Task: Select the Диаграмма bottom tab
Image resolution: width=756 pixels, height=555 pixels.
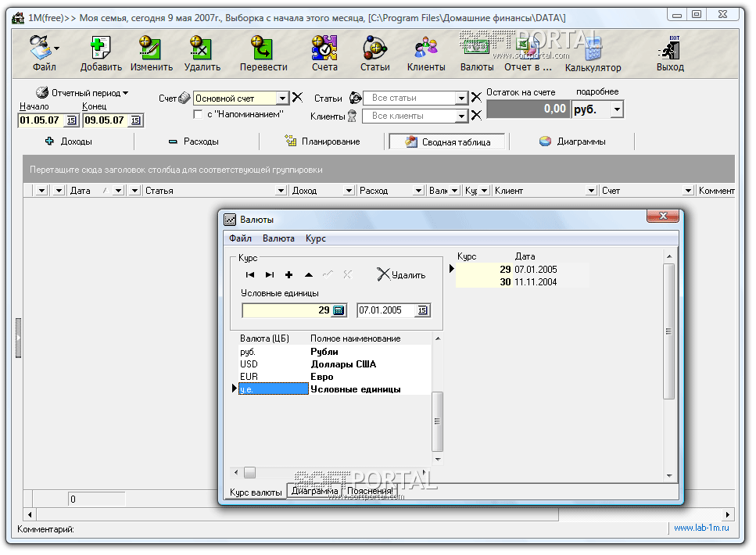Action: coord(314,491)
